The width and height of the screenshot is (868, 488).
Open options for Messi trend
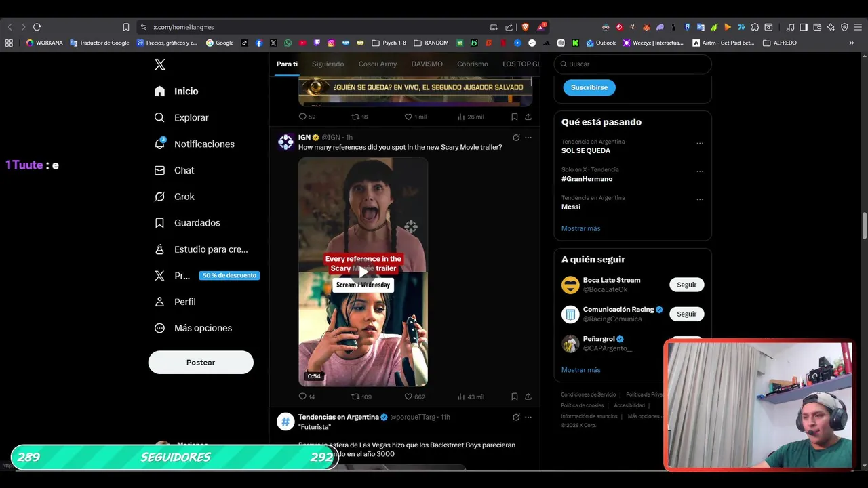click(700, 199)
